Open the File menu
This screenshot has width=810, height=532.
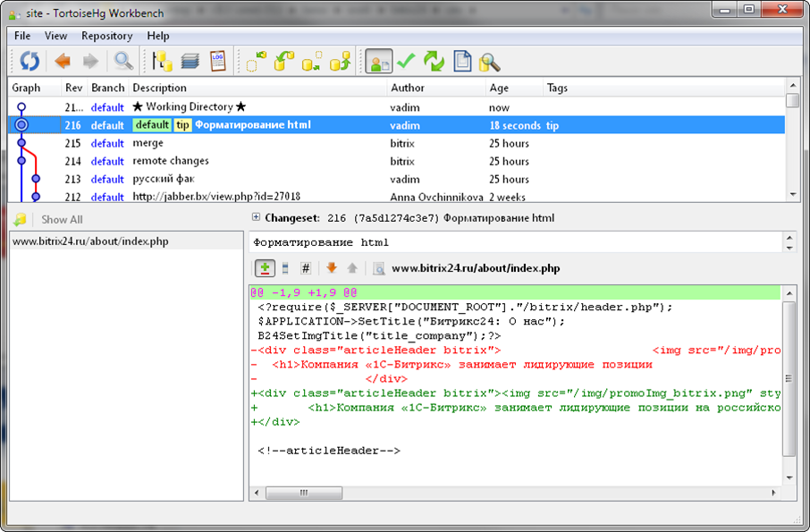pos(22,36)
